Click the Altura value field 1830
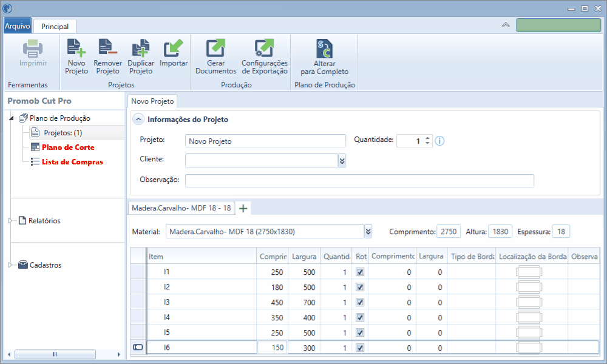This screenshot has height=364, width=607. (x=500, y=231)
